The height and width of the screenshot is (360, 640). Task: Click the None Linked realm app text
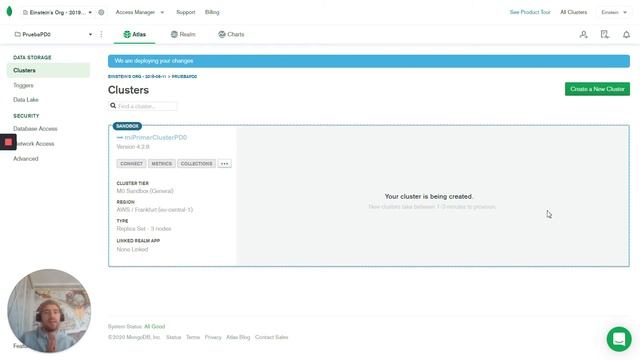[132, 249]
